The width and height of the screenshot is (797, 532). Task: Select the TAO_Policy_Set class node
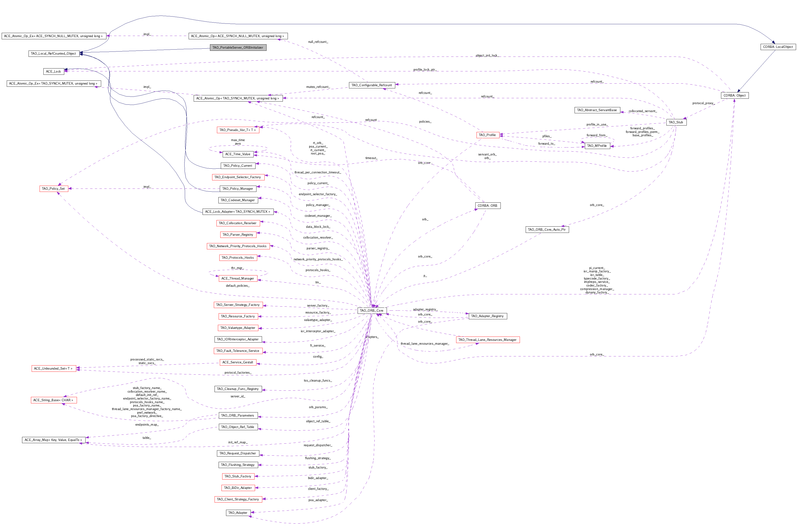click(54, 188)
